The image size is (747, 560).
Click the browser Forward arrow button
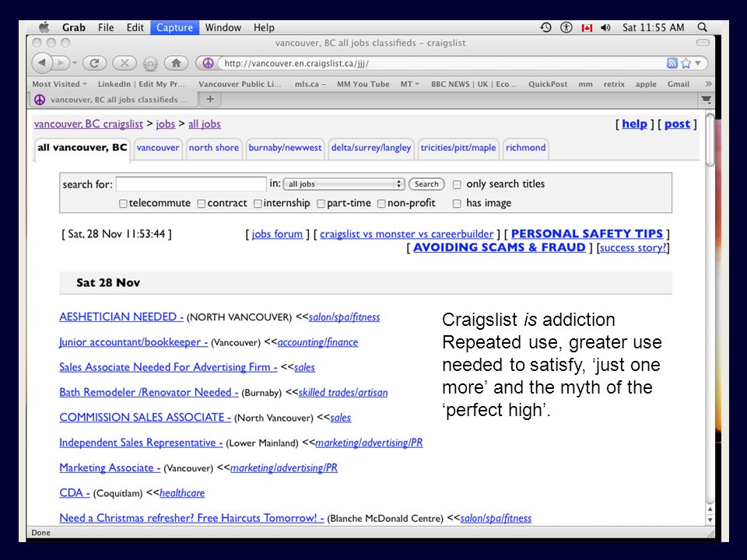click(60, 63)
